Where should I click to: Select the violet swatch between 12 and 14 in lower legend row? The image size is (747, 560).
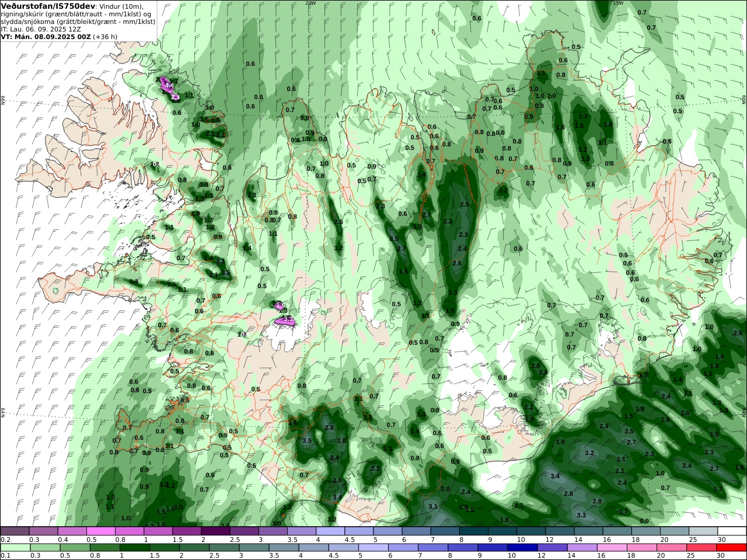click(x=551, y=548)
